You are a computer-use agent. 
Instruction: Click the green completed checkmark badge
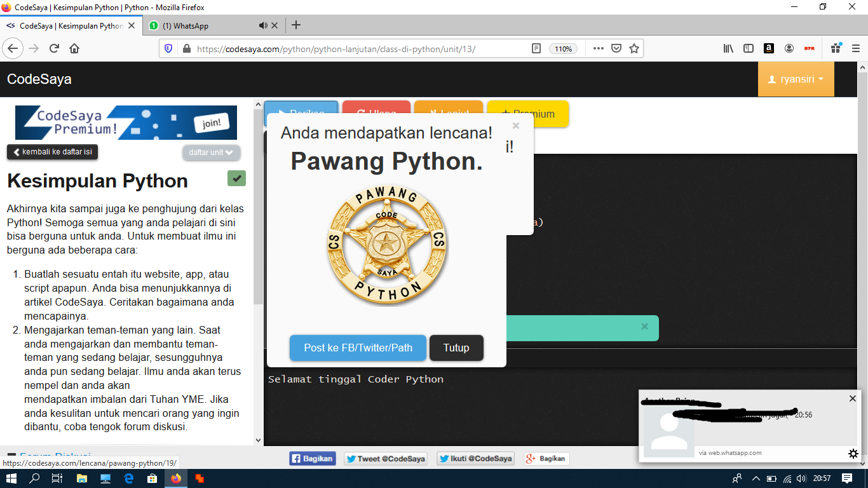coord(236,179)
